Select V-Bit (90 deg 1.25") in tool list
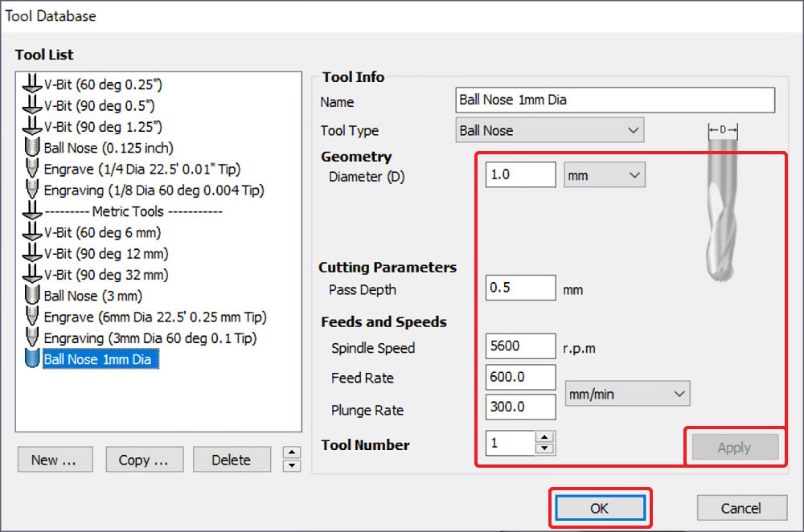This screenshot has height=532, width=804. point(103,126)
